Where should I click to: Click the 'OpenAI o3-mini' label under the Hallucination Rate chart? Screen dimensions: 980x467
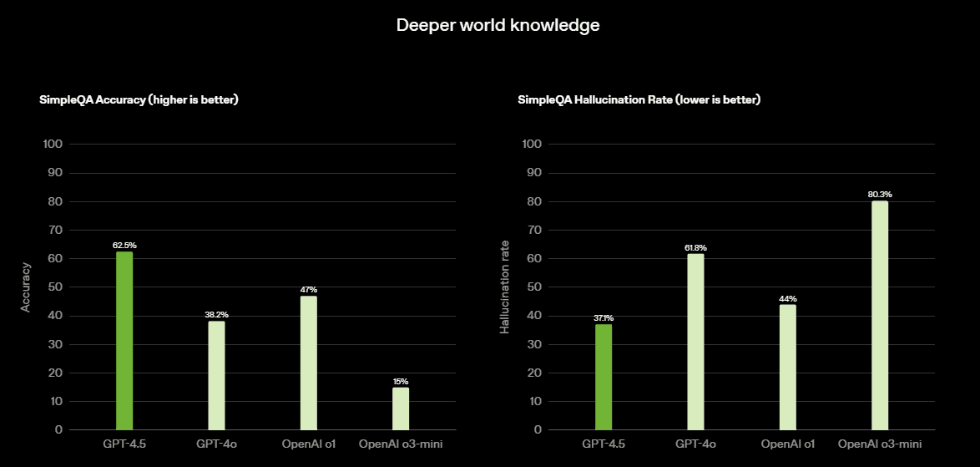879,444
